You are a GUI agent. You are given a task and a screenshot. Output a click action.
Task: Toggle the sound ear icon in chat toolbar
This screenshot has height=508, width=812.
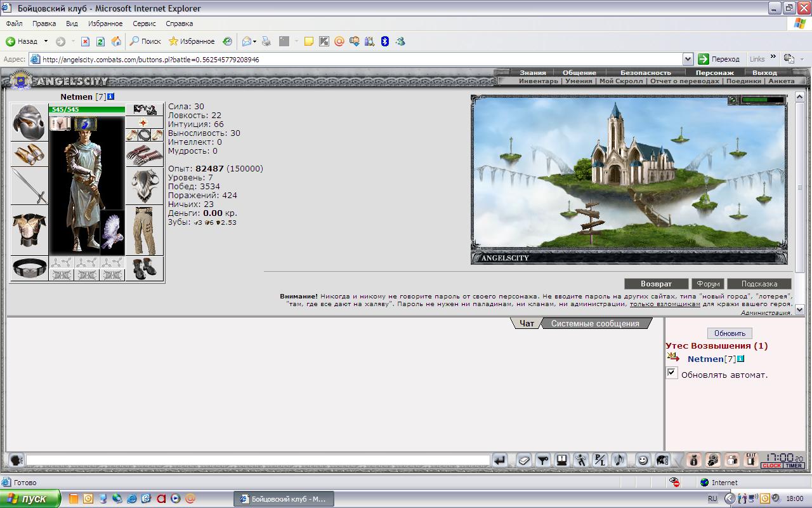pos(619,460)
